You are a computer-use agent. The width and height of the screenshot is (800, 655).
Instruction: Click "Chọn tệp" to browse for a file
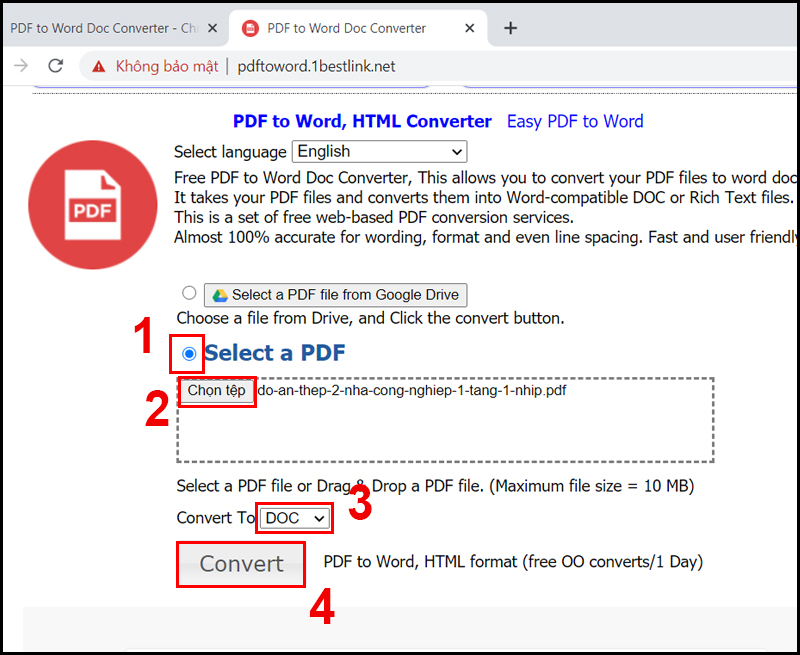pos(216,390)
